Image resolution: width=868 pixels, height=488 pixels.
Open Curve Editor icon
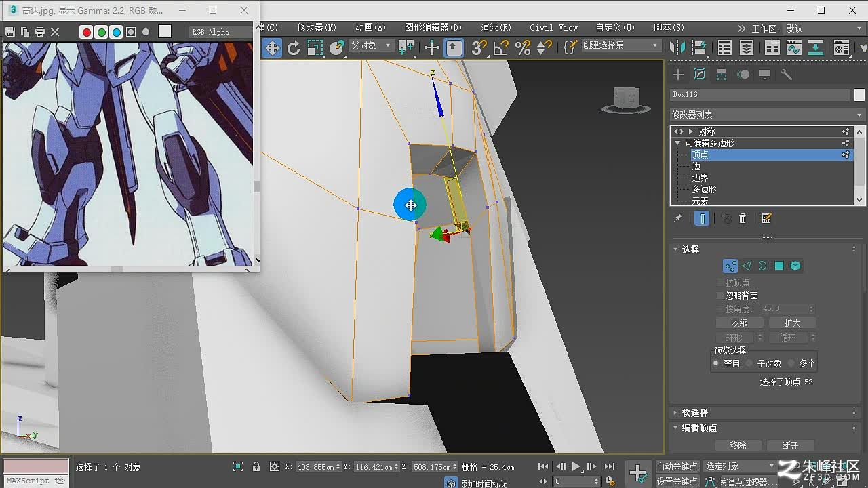(793, 47)
